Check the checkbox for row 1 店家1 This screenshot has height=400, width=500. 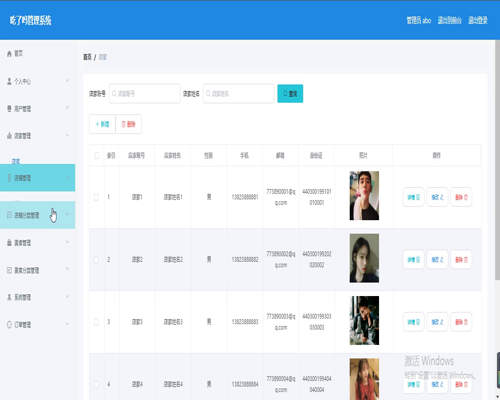96,197
